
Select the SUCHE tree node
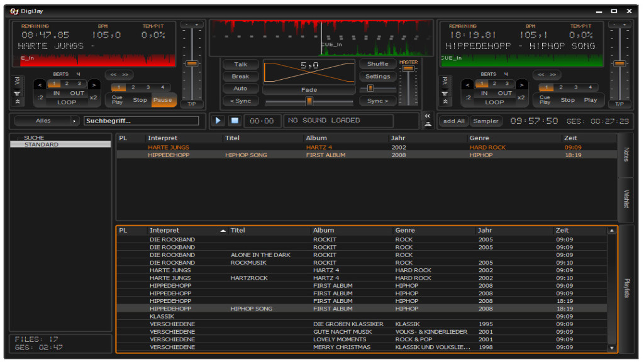34,138
